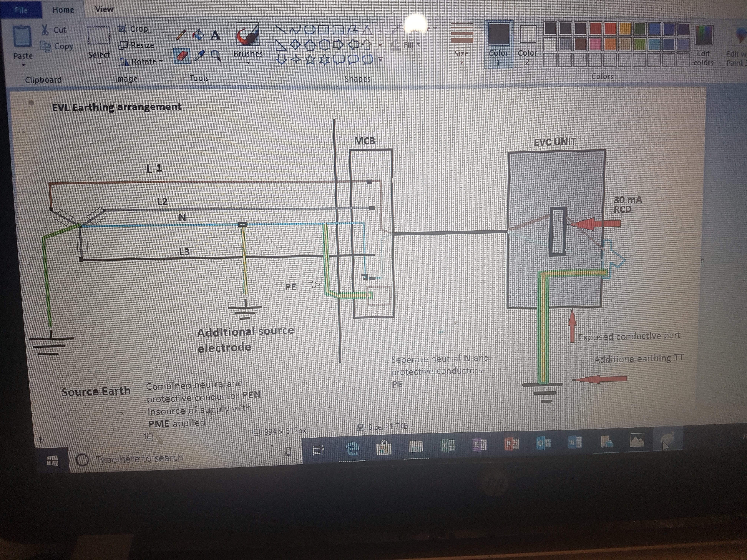Click the rectangular Select tool box

(99, 35)
